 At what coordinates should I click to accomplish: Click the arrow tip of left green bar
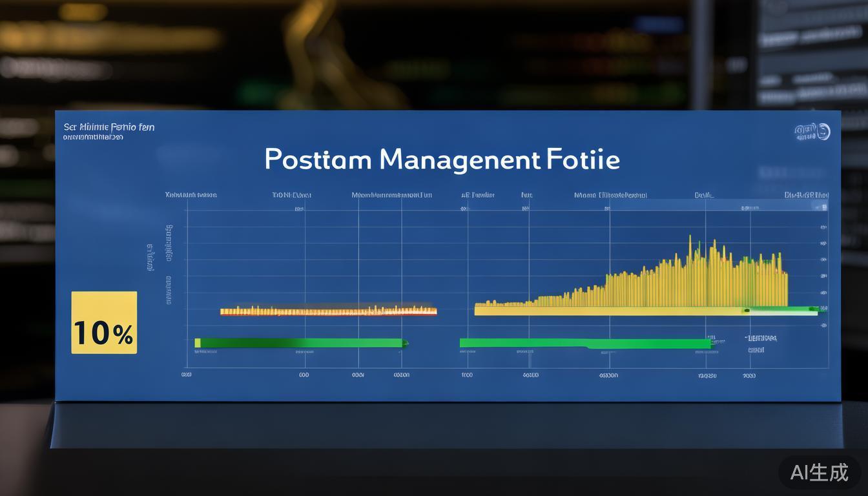405,343
